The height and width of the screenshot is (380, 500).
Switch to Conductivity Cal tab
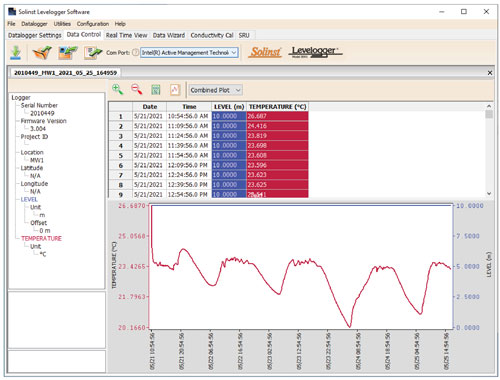point(212,35)
